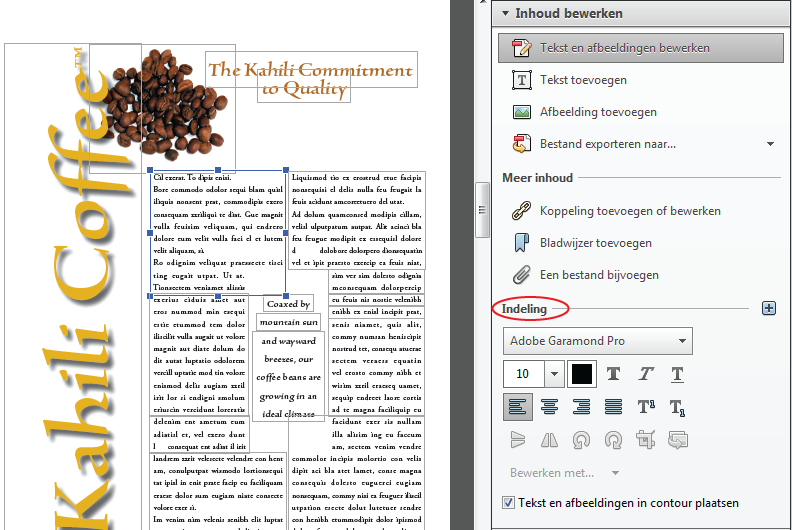Apply superscript formatting
The width and height of the screenshot is (792, 530).
[646, 407]
